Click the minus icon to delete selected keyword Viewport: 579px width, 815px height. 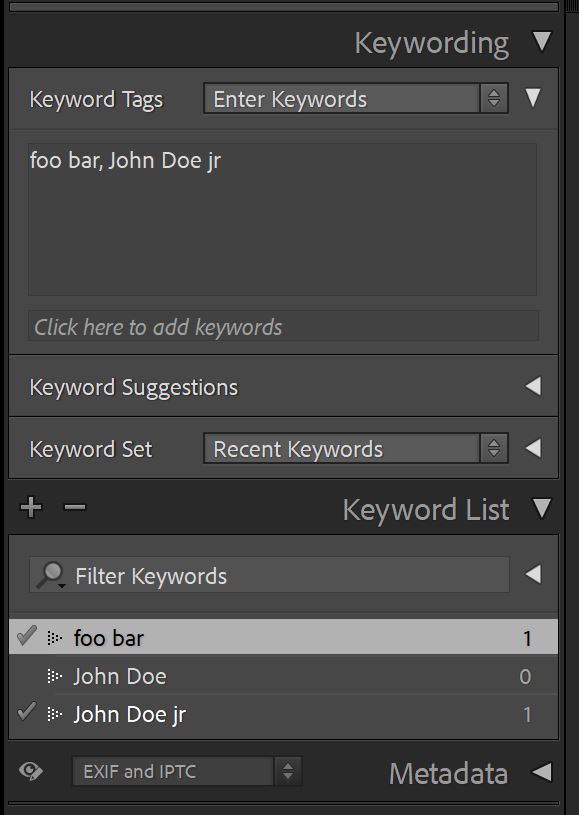74,508
